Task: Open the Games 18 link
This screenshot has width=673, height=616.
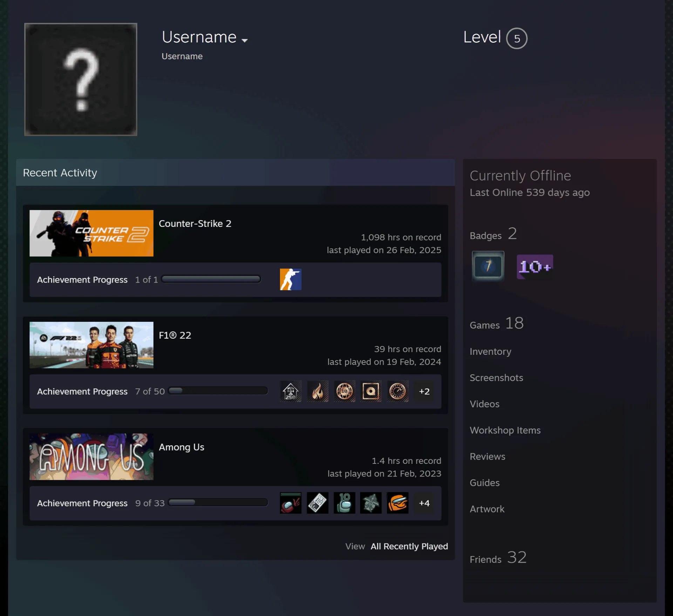Action: [x=497, y=323]
